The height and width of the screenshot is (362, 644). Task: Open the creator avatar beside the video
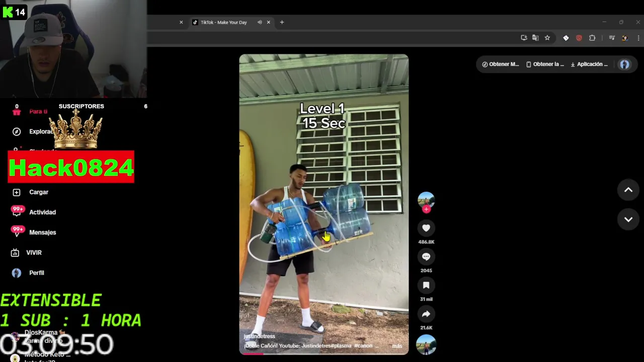tap(426, 200)
